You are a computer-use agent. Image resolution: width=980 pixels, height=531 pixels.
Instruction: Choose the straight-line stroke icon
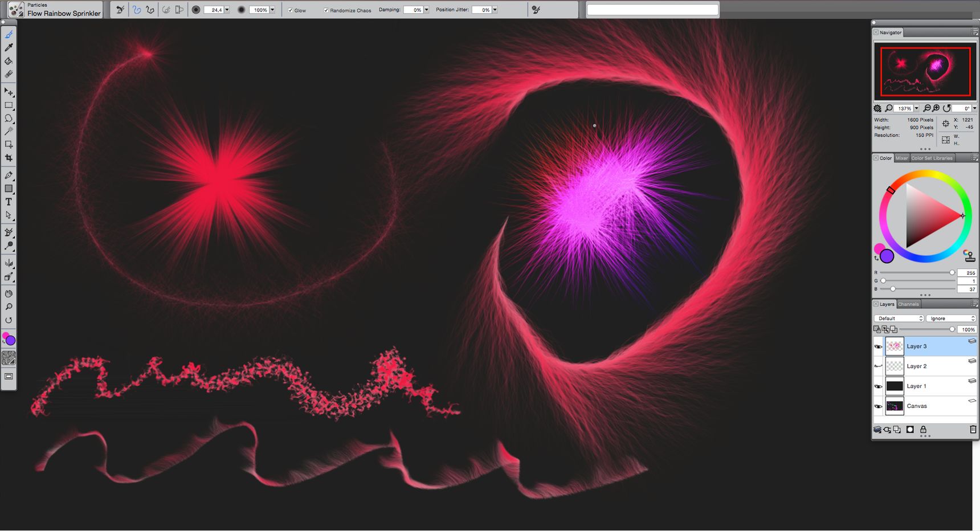coord(150,10)
